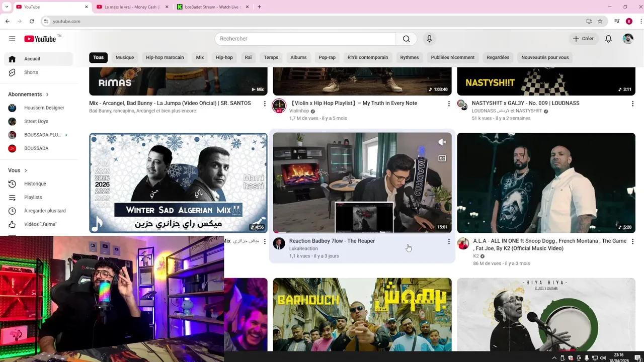Open options for Reaction Badboy 7low video
Screen dimensions: 644x362
tap(449, 241)
